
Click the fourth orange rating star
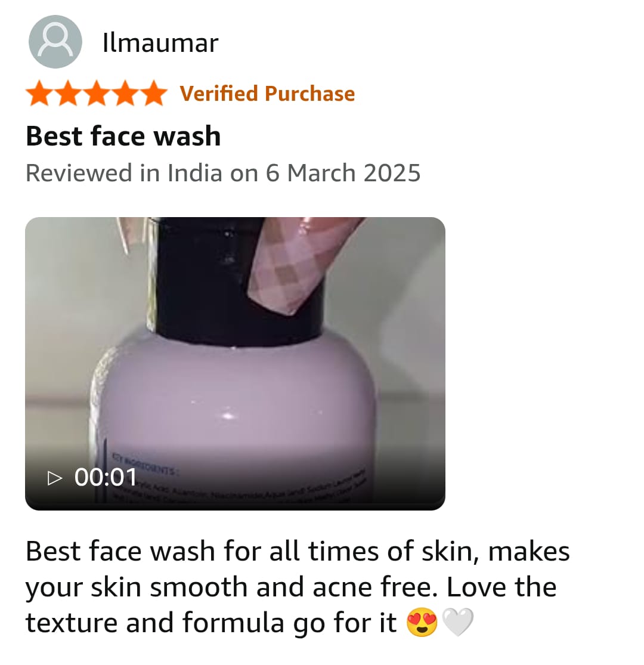pyautogui.click(x=125, y=93)
